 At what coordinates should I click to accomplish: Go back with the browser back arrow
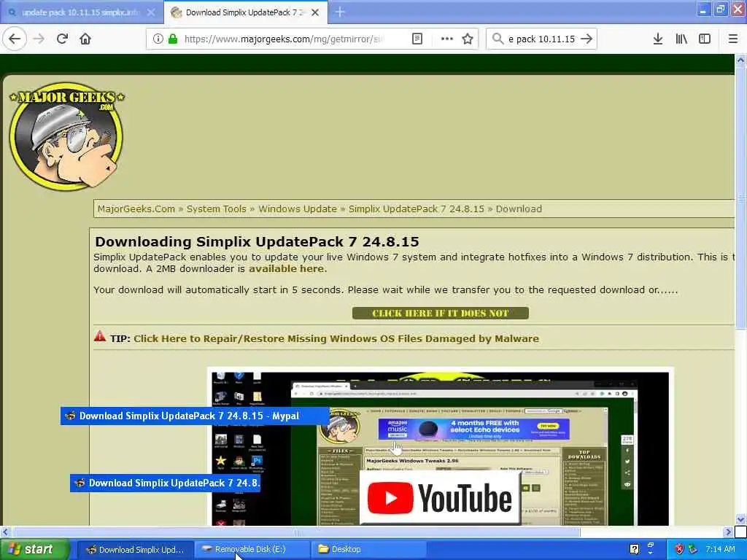(15, 39)
